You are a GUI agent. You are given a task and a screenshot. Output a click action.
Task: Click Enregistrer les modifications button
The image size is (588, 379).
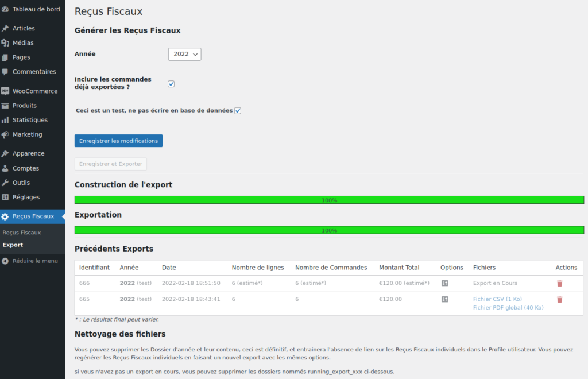coord(118,141)
